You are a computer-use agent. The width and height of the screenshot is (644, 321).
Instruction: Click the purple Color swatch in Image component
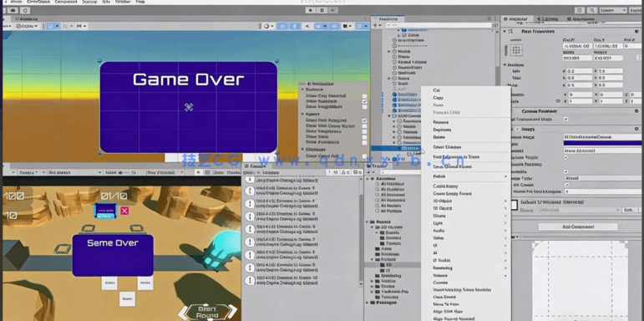pos(602,143)
